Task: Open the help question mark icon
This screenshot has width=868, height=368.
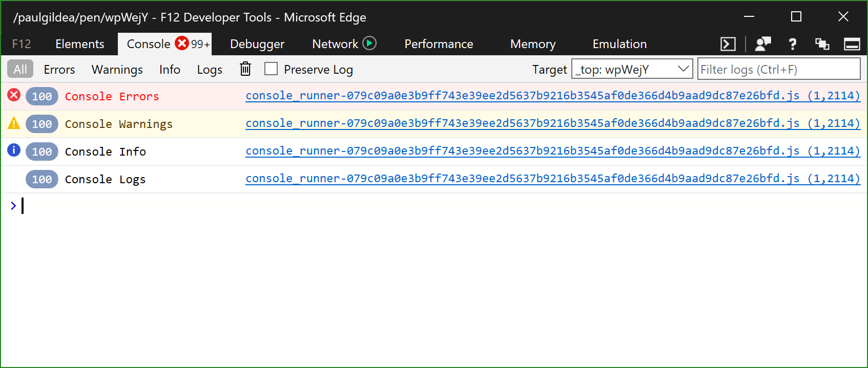Action: (793, 44)
